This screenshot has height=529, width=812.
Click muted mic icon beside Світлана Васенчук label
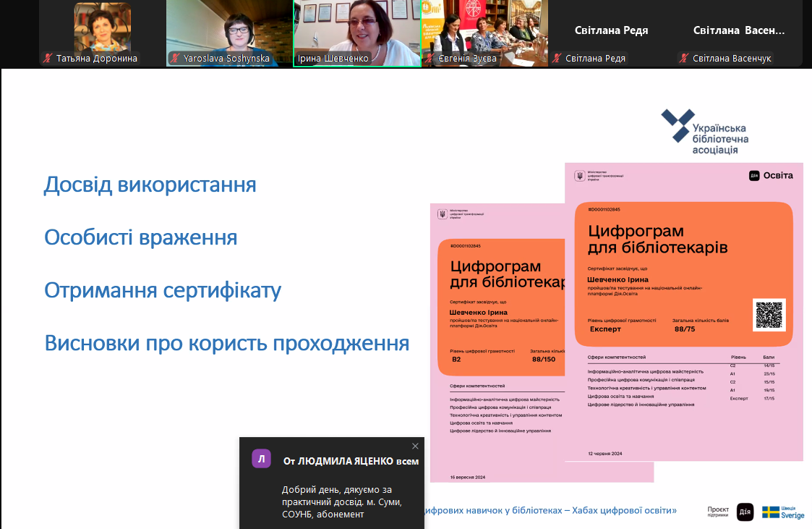[685, 59]
